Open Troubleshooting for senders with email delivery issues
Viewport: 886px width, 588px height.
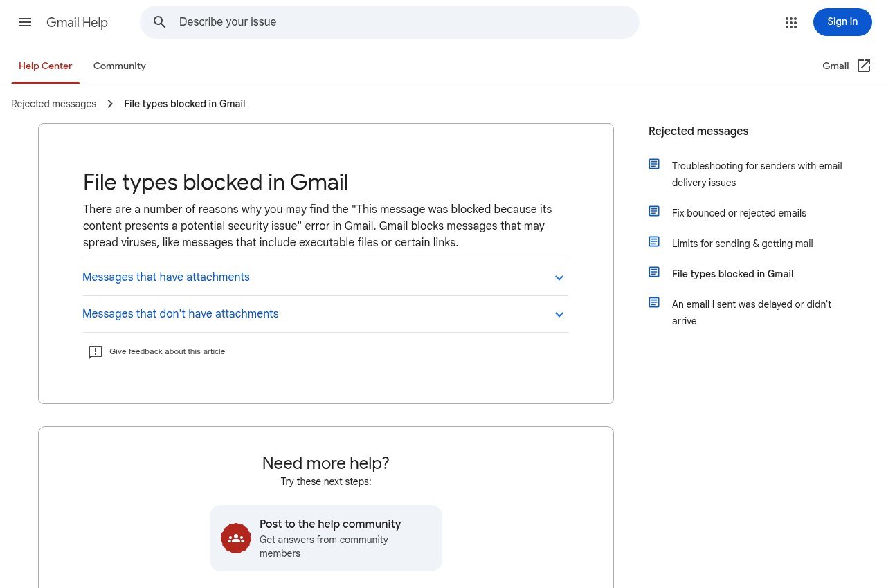tap(757, 174)
